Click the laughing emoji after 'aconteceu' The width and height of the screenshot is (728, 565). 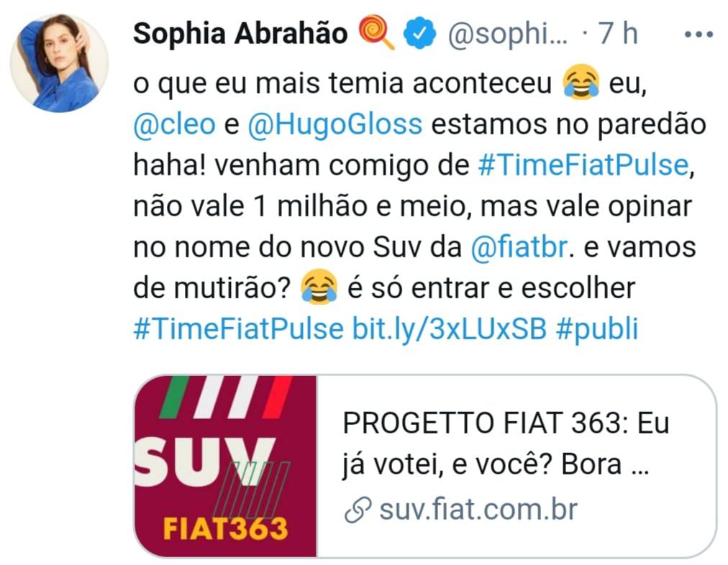(581, 82)
